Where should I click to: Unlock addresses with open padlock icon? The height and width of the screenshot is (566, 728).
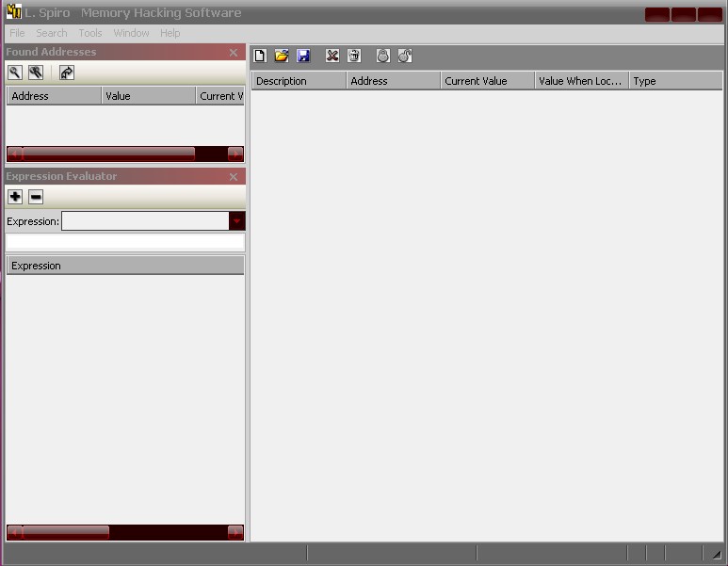[404, 56]
